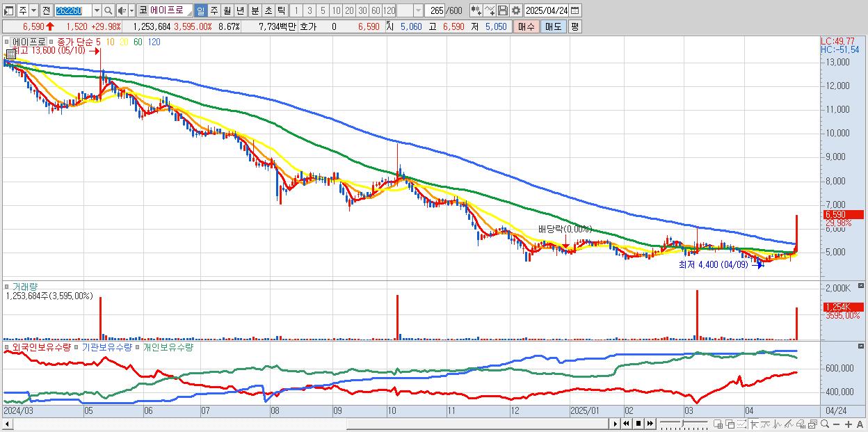Click the candle count field showing 265

pos(435,10)
